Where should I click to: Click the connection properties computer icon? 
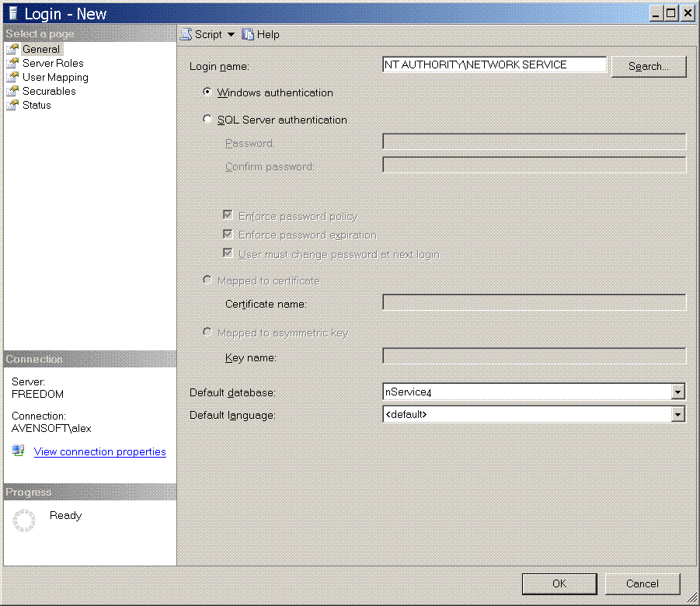pyautogui.click(x=19, y=451)
